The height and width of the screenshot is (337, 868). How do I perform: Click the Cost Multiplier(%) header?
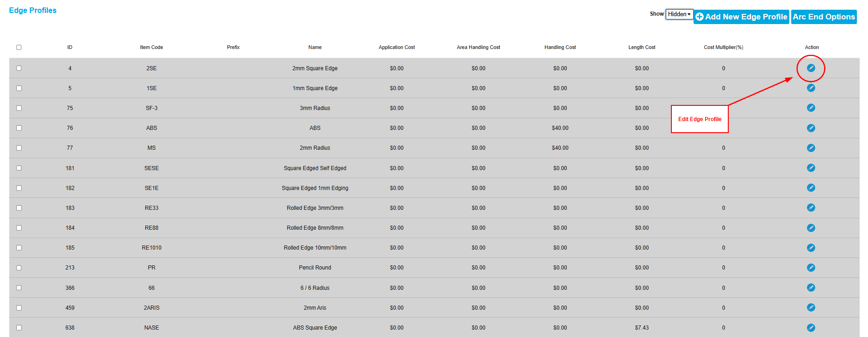click(724, 47)
